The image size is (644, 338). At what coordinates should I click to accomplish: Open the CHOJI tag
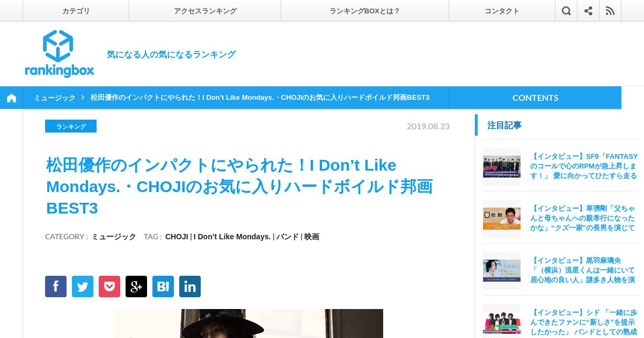[x=177, y=237]
